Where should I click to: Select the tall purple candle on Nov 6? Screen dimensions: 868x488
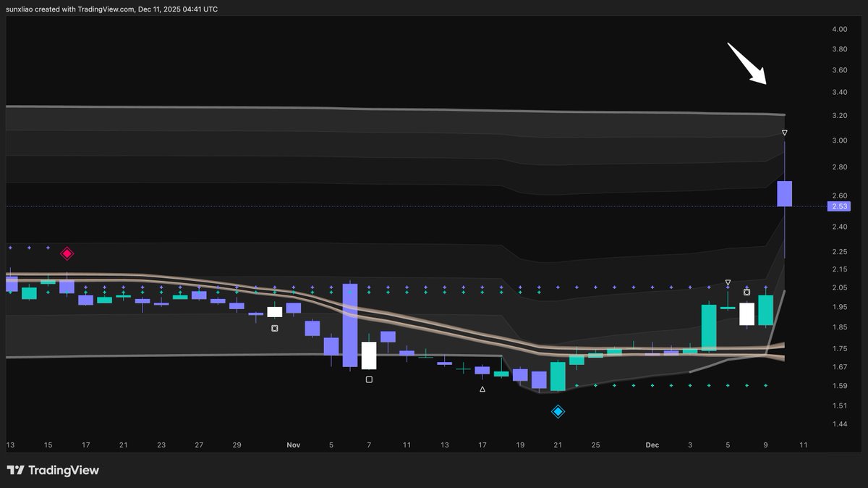pyautogui.click(x=350, y=325)
